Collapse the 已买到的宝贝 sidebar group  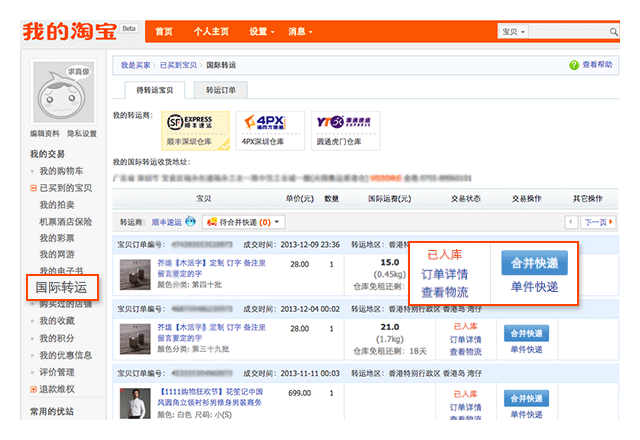click(33, 188)
